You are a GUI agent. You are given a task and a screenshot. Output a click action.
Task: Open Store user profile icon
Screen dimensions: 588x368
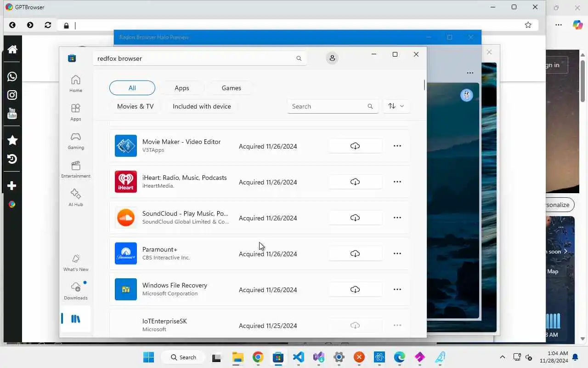332,58
